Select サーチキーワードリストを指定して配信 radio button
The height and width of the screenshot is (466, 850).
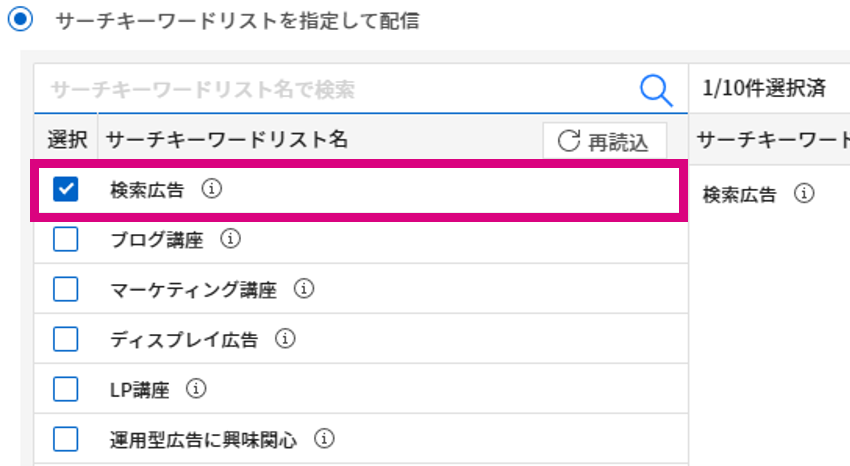click(21, 19)
